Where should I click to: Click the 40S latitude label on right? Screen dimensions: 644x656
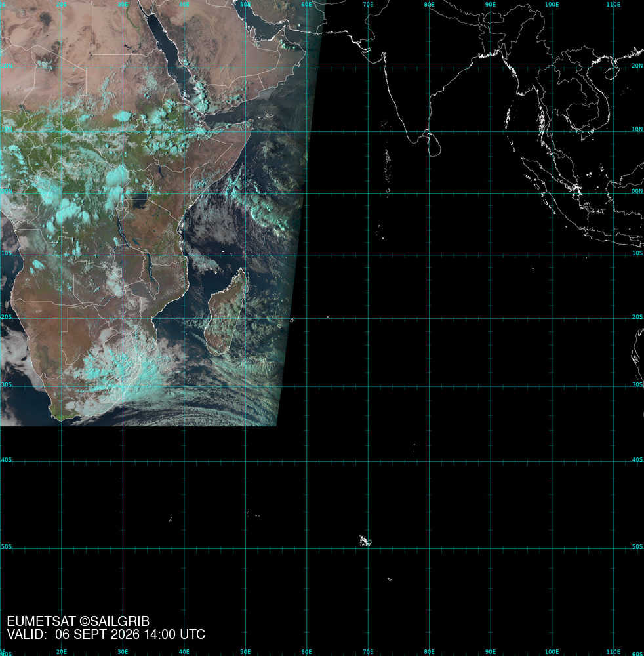pyautogui.click(x=637, y=459)
